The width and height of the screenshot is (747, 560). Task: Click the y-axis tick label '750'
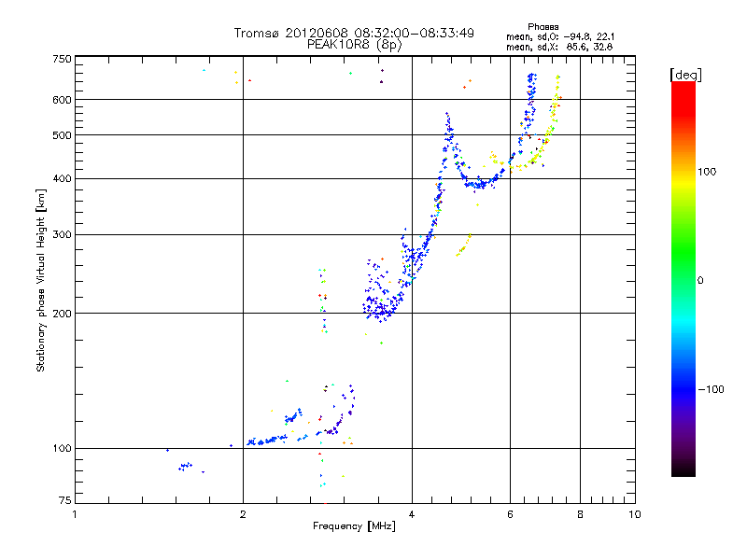(62, 59)
